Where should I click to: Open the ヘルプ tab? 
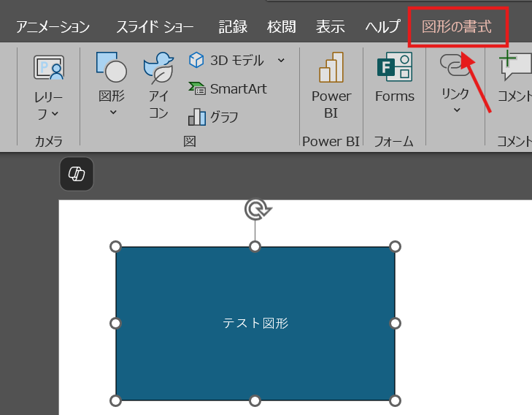(x=382, y=27)
